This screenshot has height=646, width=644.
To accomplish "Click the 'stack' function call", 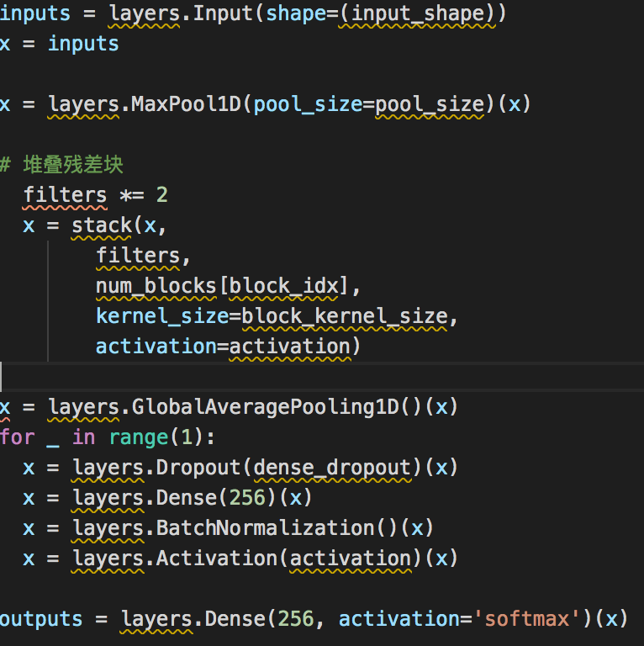I will click(101, 225).
